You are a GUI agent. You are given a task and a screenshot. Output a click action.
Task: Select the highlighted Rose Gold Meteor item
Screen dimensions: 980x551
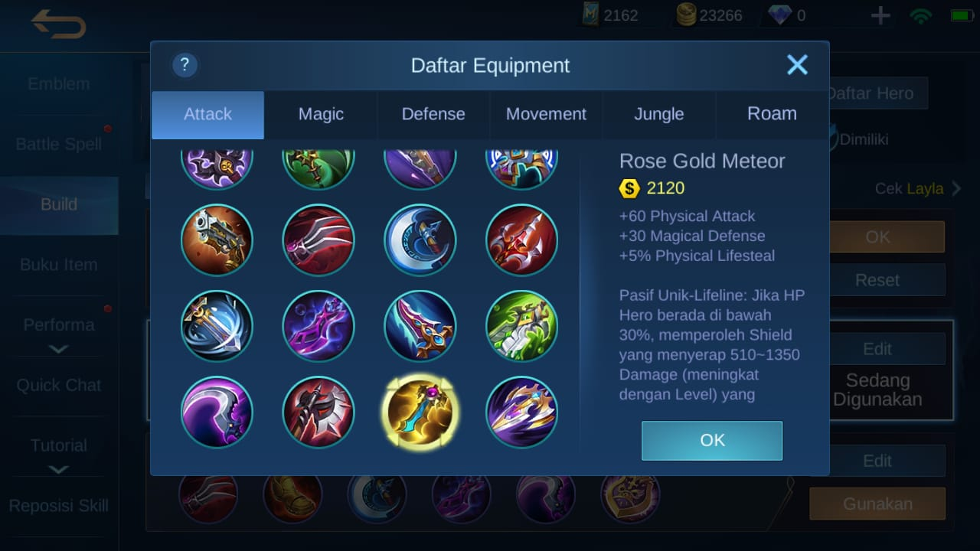click(x=420, y=412)
